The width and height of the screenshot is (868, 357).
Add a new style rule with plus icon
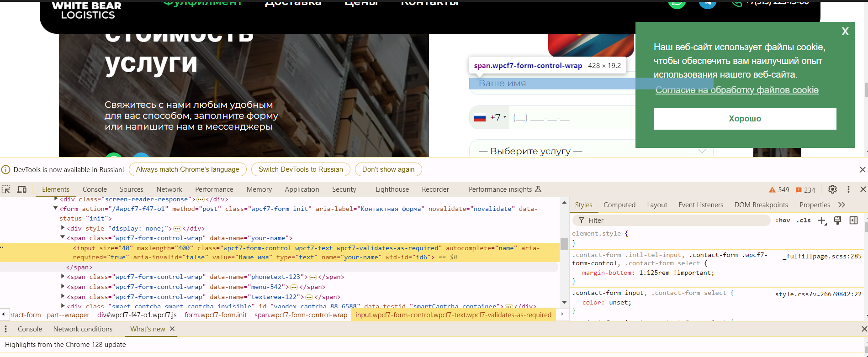pyautogui.click(x=822, y=220)
